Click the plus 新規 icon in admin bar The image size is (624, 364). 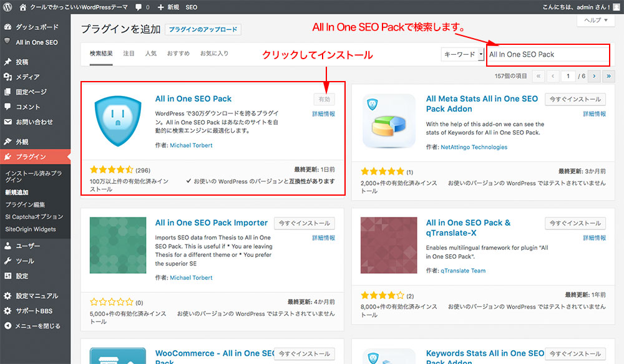[160, 7]
